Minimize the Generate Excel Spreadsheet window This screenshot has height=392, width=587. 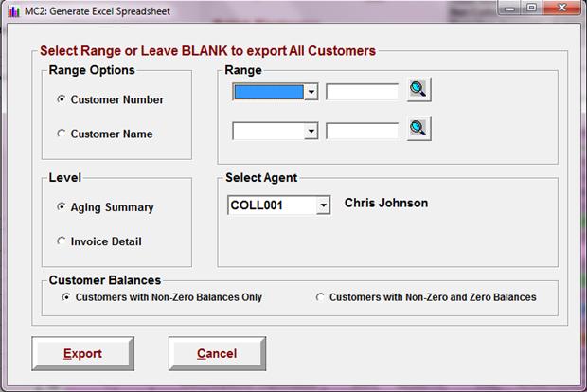pos(510,8)
